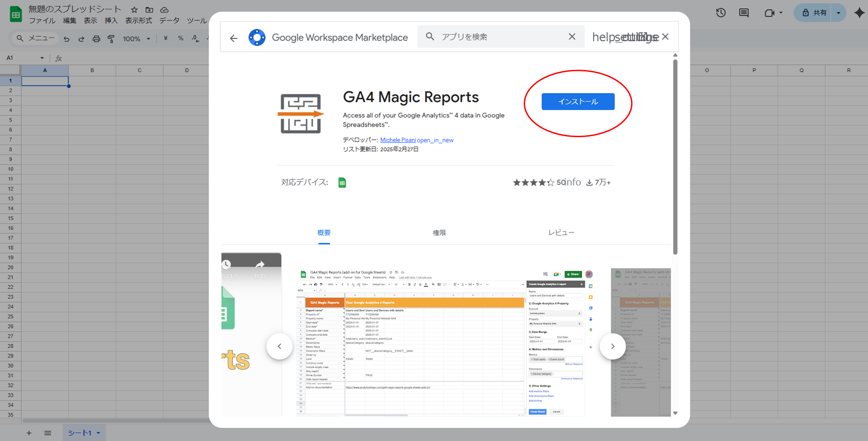Image resolution: width=868 pixels, height=441 pixels.
Task: Apply percent format
Action: (181, 39)
